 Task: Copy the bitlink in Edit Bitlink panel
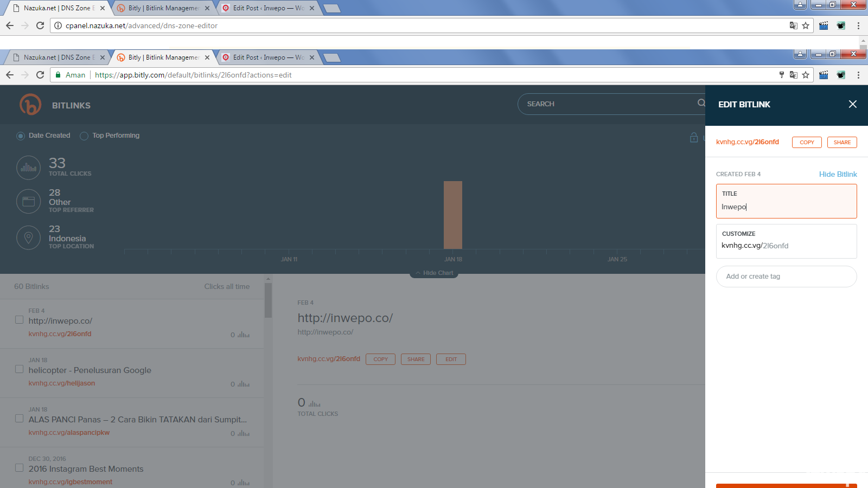click(807, 142)
